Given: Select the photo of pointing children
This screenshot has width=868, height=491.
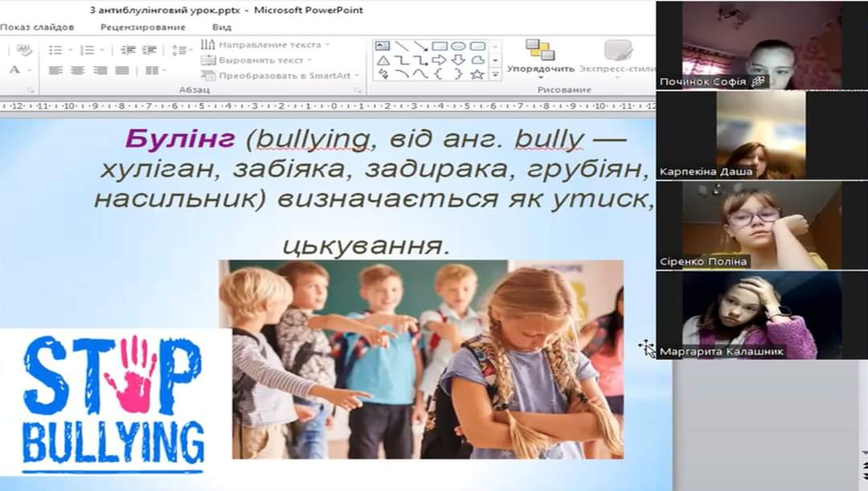Looking at the screenshot, I should coord(421,359).
